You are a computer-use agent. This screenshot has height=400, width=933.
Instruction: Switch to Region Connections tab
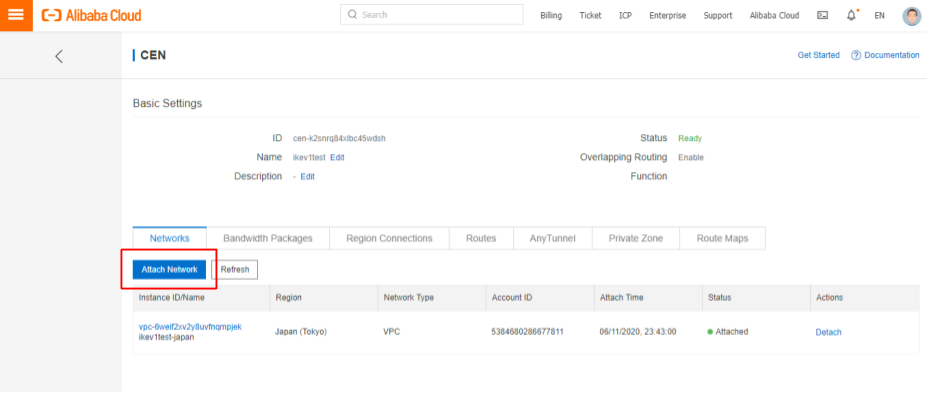pos(389,238)
